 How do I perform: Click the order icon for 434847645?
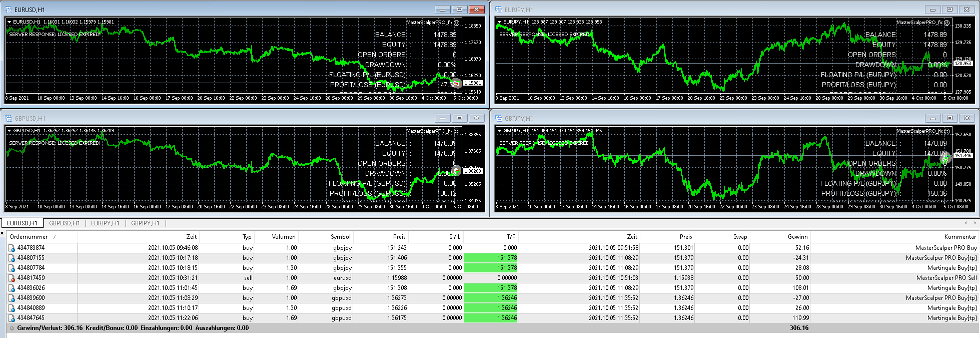(12, 318)
